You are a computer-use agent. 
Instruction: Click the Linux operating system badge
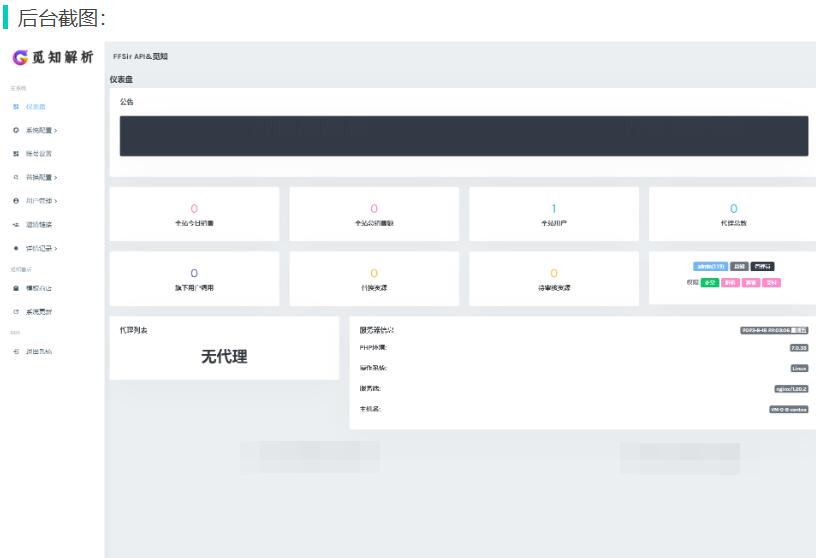[799, 368]
